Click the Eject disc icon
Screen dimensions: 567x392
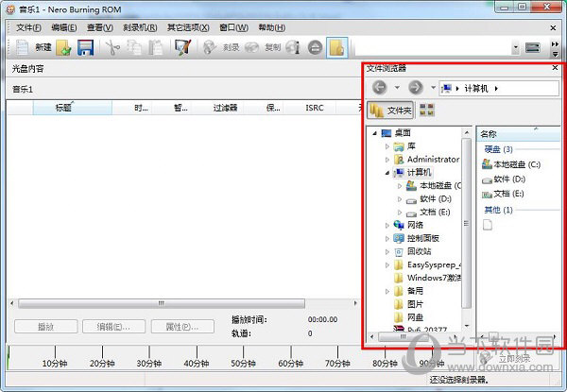pos(315,47)
